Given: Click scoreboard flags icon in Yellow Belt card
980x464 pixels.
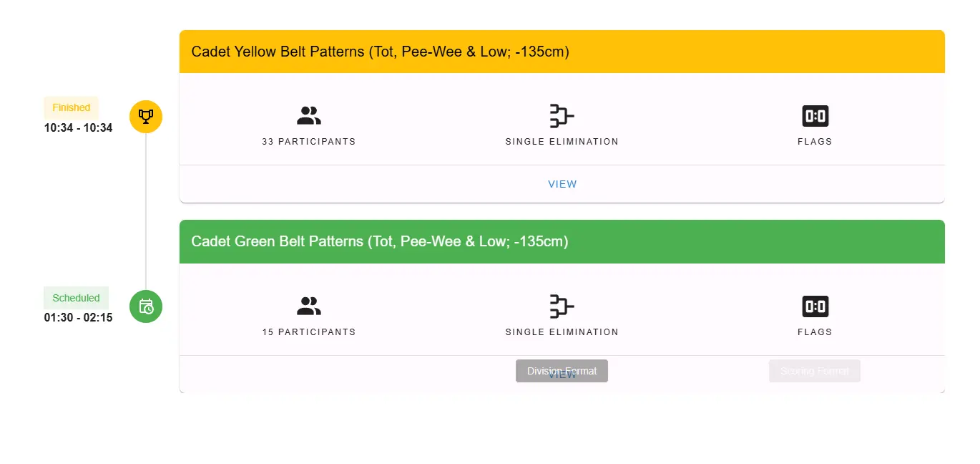Looking at the screenshot, I should [815, 116].
